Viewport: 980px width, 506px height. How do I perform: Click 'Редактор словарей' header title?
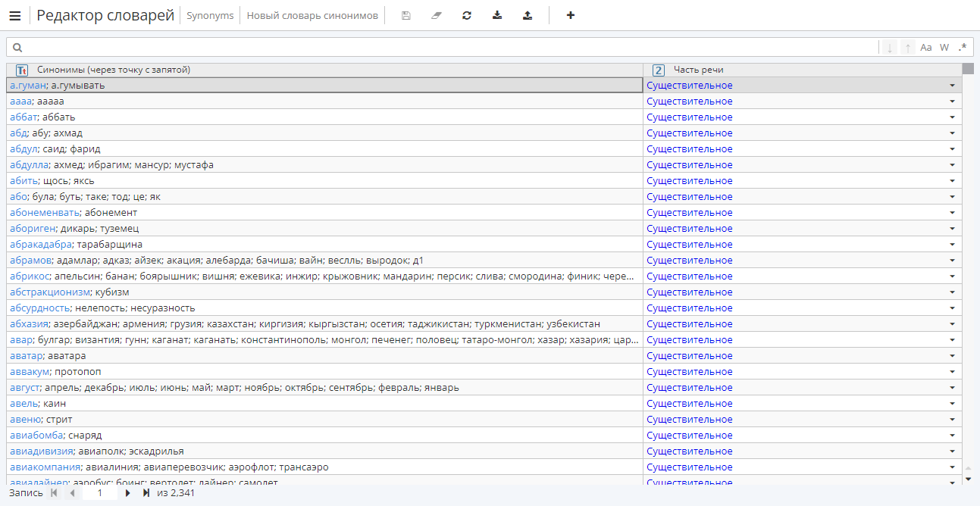click(x=105, y=15)
